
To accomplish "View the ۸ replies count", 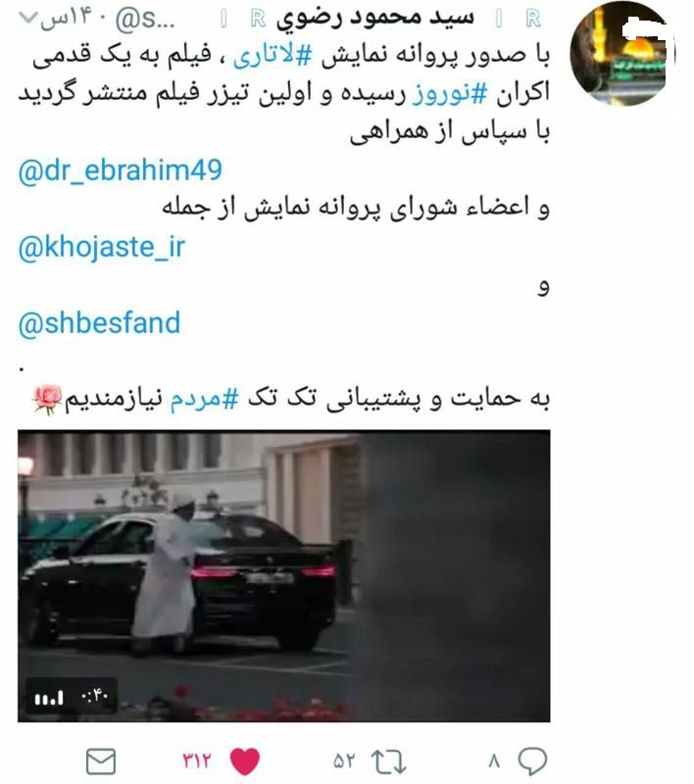I will tap(494, 761).
